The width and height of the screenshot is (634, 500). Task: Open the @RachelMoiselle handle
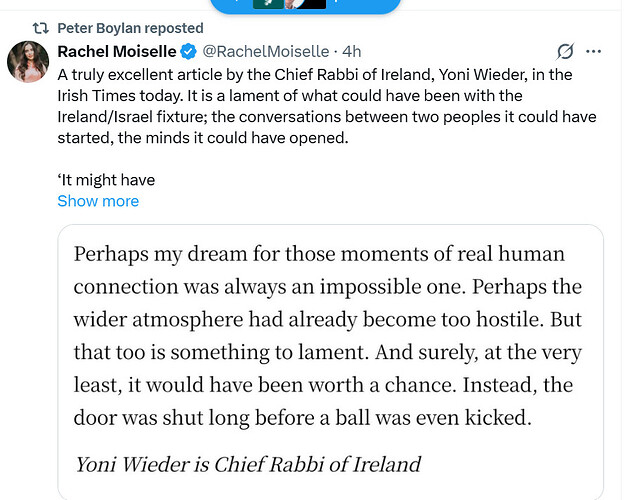click(266, 52)
